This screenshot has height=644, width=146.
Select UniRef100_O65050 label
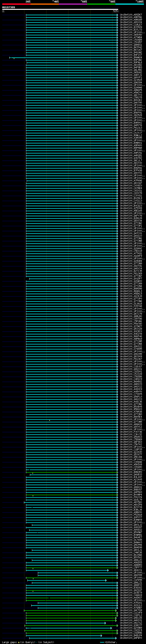coord(131,35)
